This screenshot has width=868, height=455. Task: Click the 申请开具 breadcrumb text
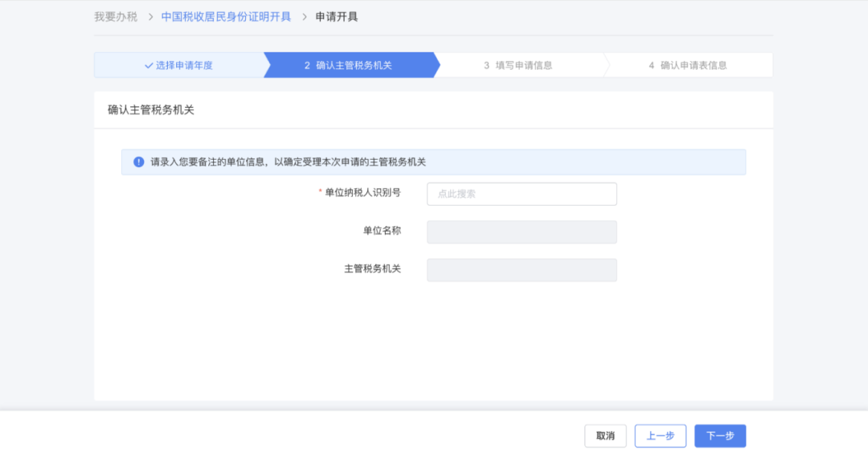337,17
